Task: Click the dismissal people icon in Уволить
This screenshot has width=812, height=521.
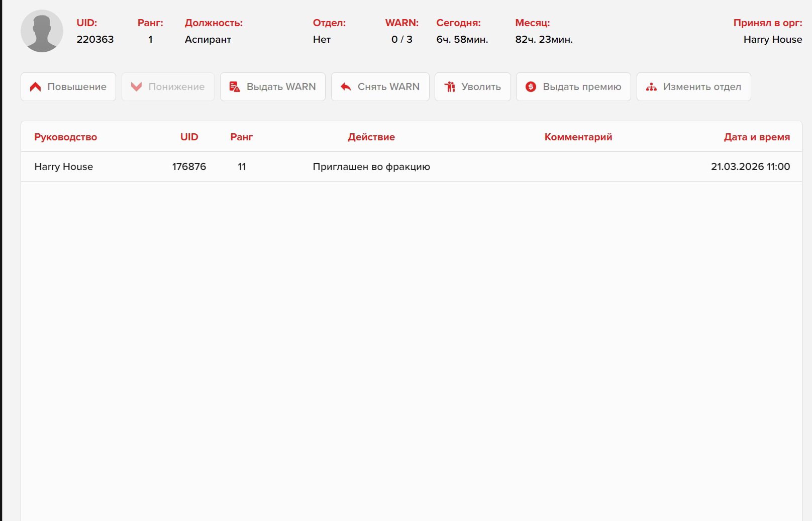Action: coord(450,87)
